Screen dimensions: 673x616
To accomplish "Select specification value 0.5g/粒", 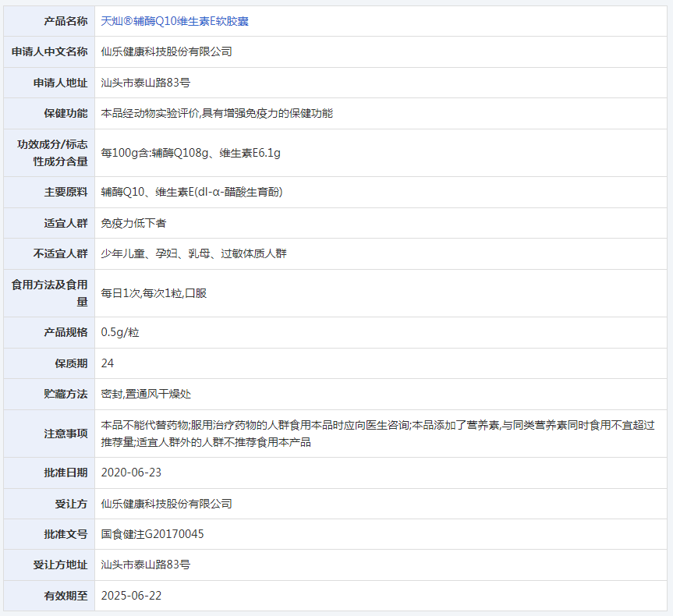I will coord(120,332).
